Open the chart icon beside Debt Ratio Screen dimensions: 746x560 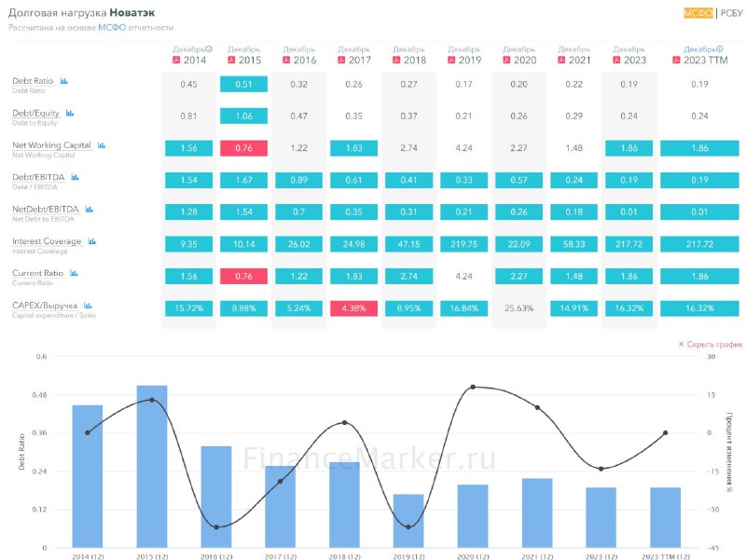coord(63,81)
